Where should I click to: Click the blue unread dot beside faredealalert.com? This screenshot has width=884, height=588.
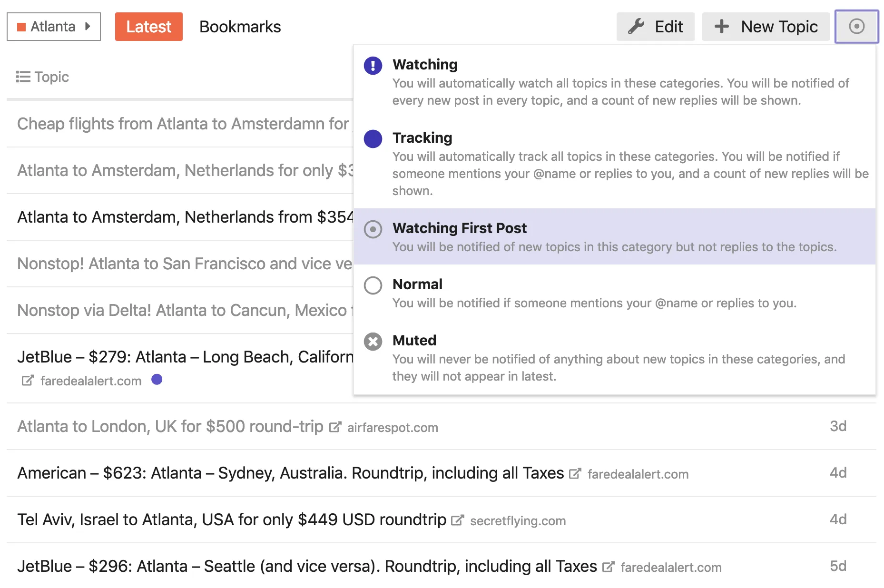click(157, 380)
